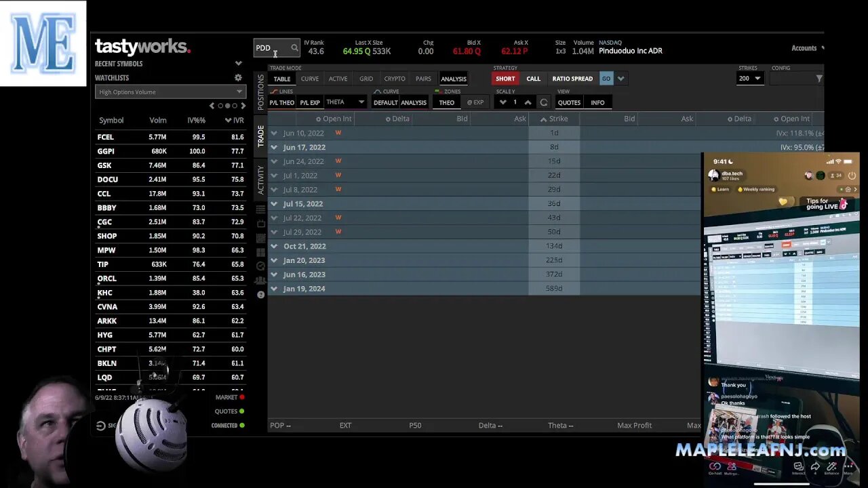Switch to ANALYSIS trade mode
Screen dimensions: 868x488
[x=454, y=79]
